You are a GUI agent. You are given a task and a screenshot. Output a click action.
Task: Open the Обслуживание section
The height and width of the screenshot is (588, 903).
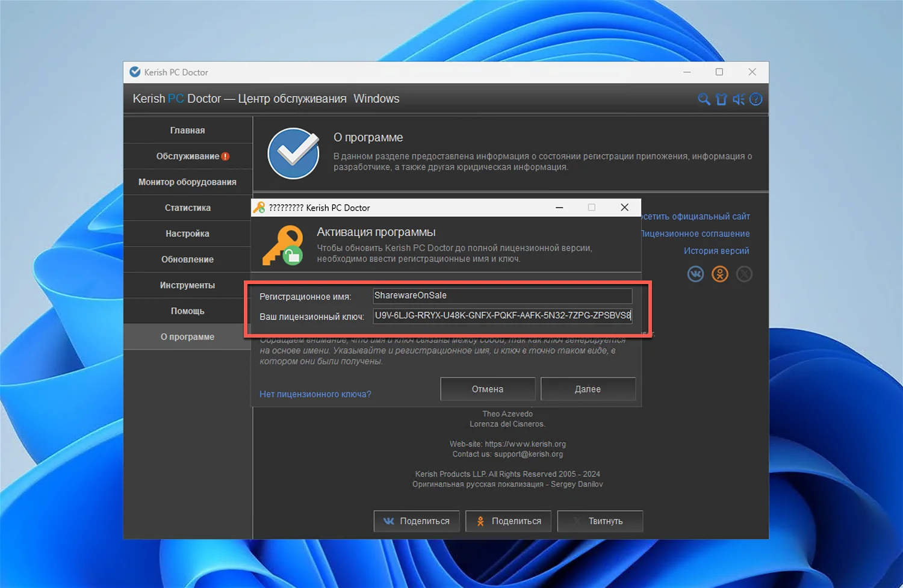[188, 156]
